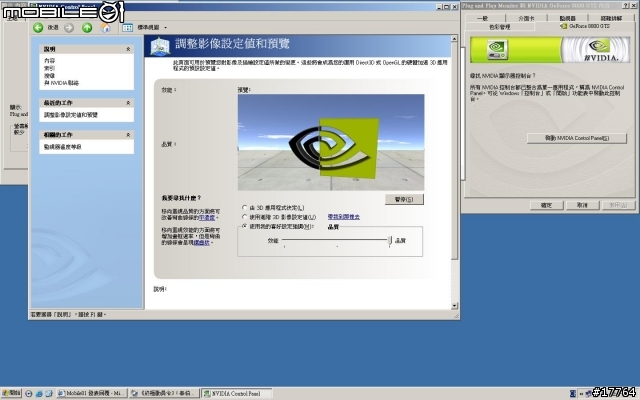The image size is (640, 400).
Task: Switch to NVIDIA Control Panel taskbar button
Action: [x=237, y=393]
